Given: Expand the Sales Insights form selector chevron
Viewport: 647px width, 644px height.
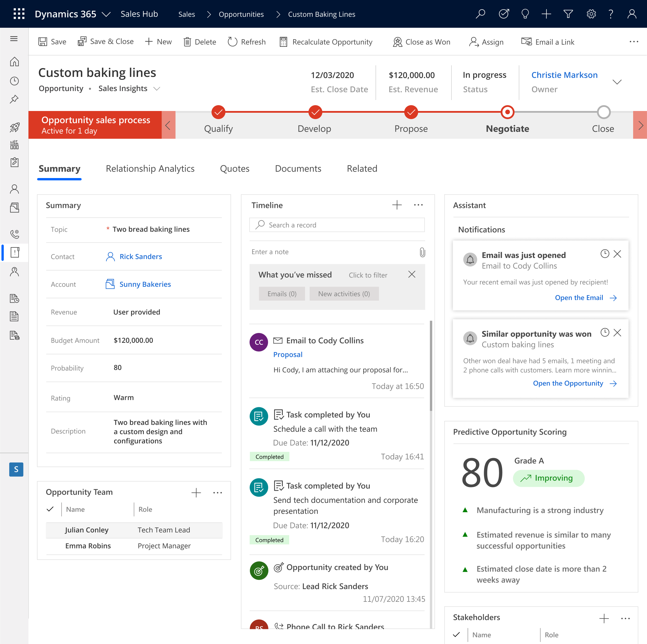Looking at the screenshot, I should coord(157,88).
